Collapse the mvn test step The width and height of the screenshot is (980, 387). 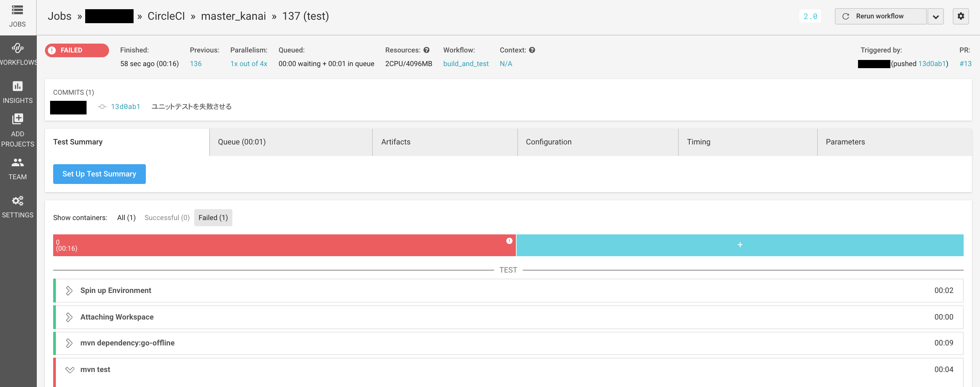pos(70,370)
